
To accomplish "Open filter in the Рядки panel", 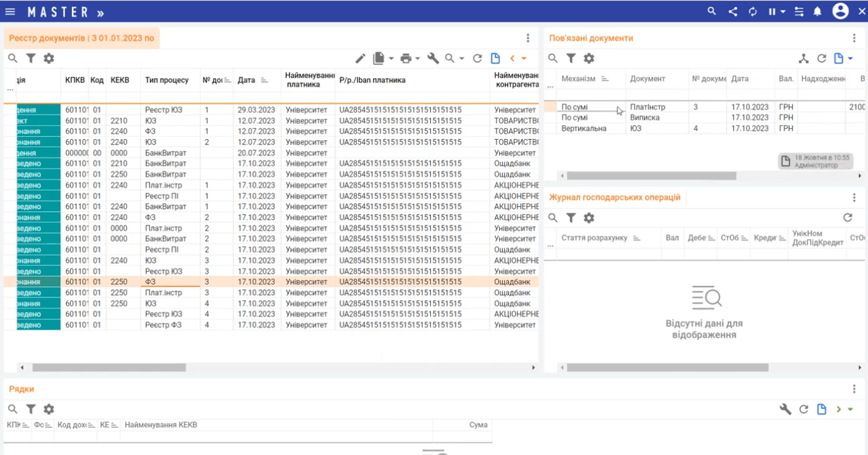I will pyautogui.click(x=31, y=409).
